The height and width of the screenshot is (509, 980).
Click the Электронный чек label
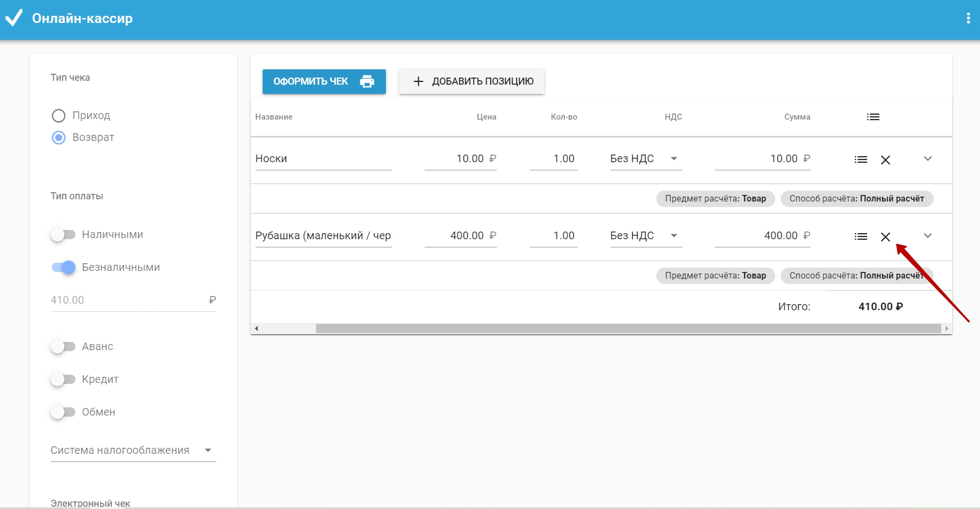91,503
